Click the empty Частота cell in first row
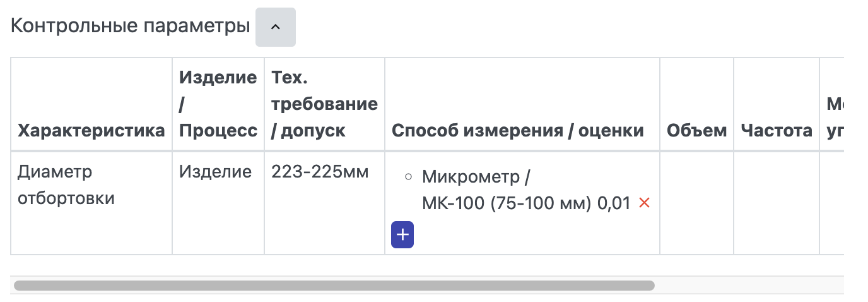 point(777,203)
